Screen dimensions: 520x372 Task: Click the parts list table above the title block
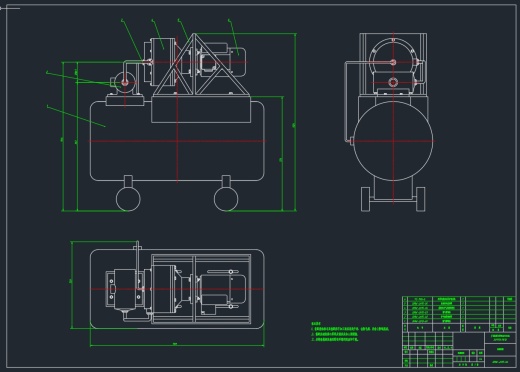459,314
